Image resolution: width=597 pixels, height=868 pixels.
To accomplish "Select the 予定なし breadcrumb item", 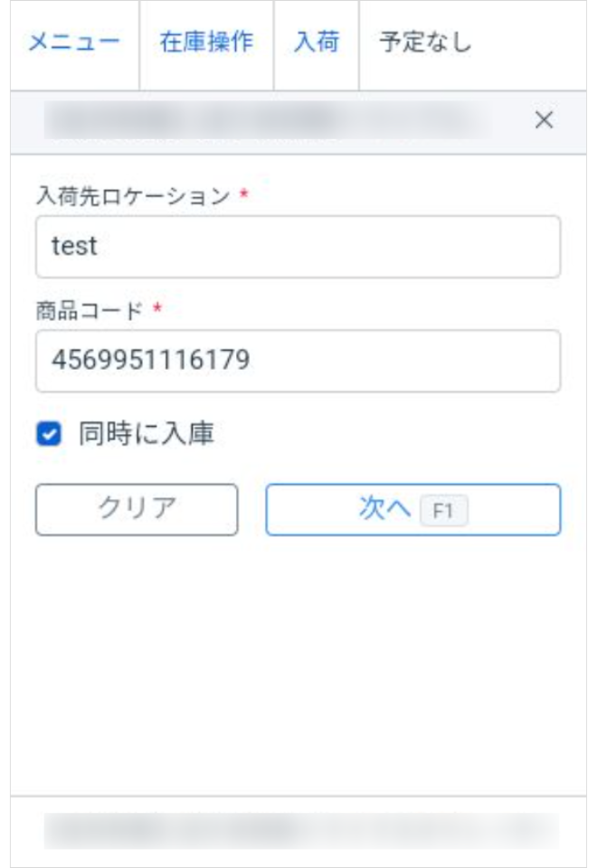I will [x=425, y=42].
